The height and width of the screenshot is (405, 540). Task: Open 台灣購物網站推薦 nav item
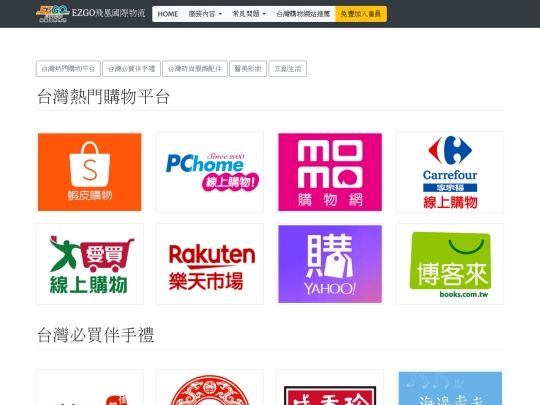(303, 14)
